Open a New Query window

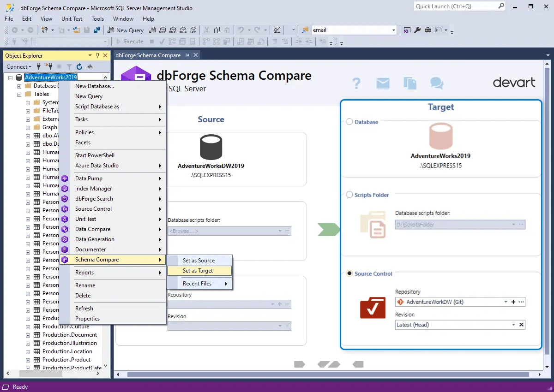tap(126, 30)
